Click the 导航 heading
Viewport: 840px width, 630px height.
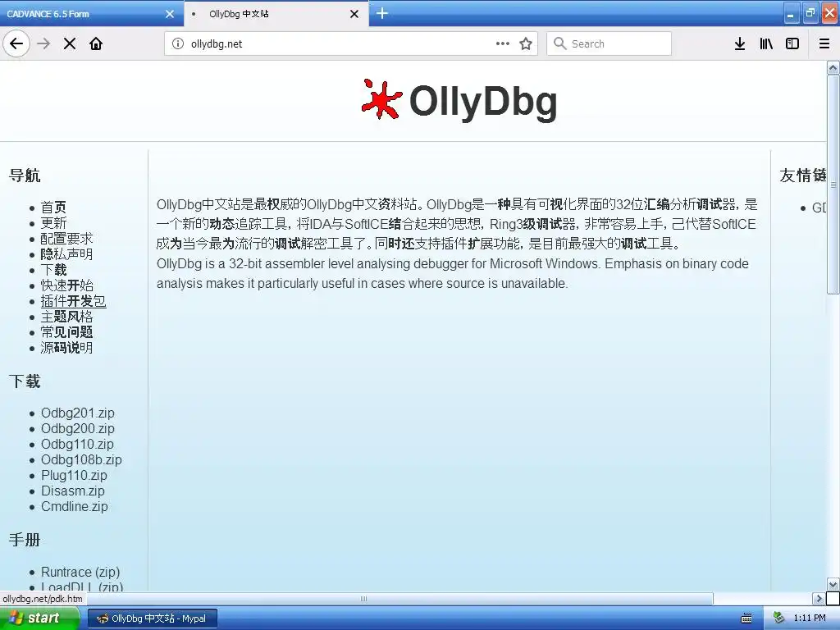click(25, 176)
